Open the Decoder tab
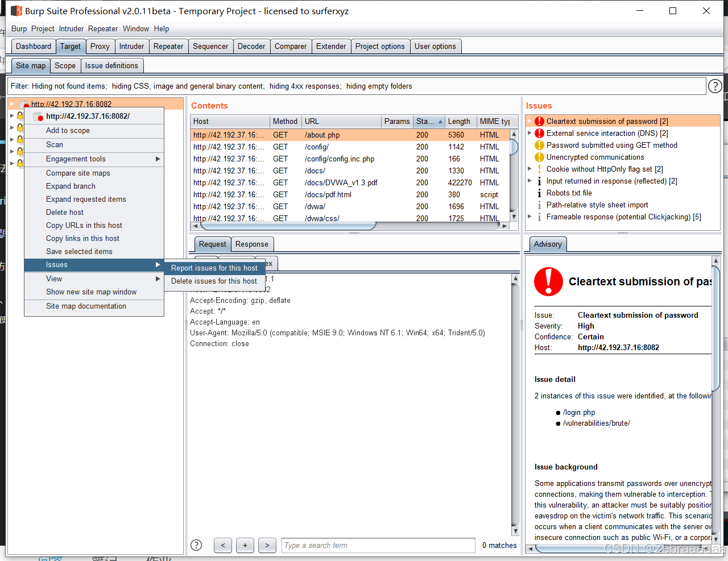728x561 pixels. 251,46
